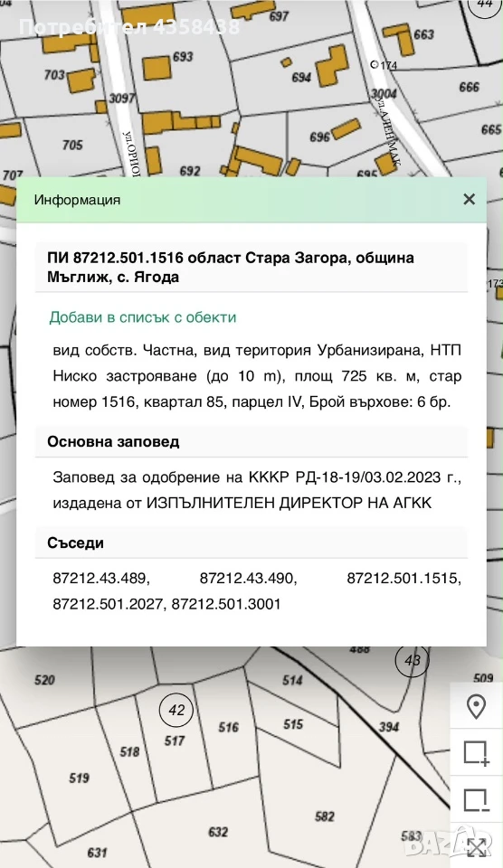Image resolution: width=503 pixels, height=868 pixels.
Task: Open fullscreen with the expand arrows icon
Action: [477, 846]
